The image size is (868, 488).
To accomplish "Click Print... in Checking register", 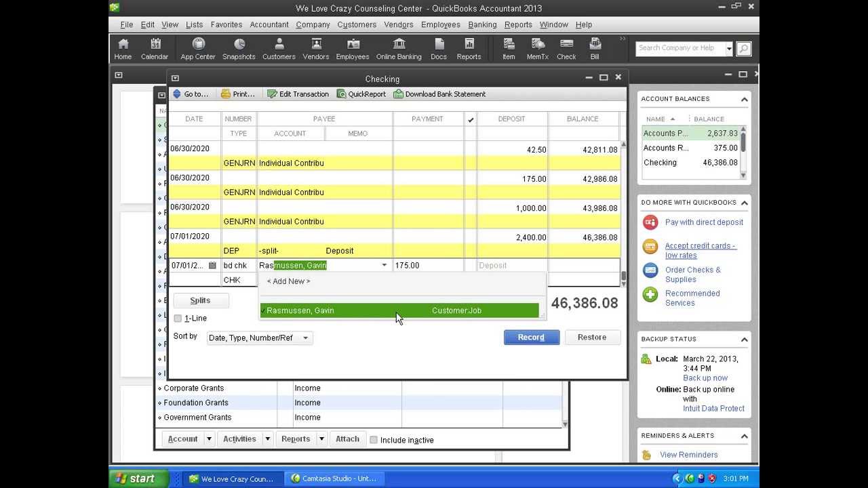I will [x=238, y=94].
